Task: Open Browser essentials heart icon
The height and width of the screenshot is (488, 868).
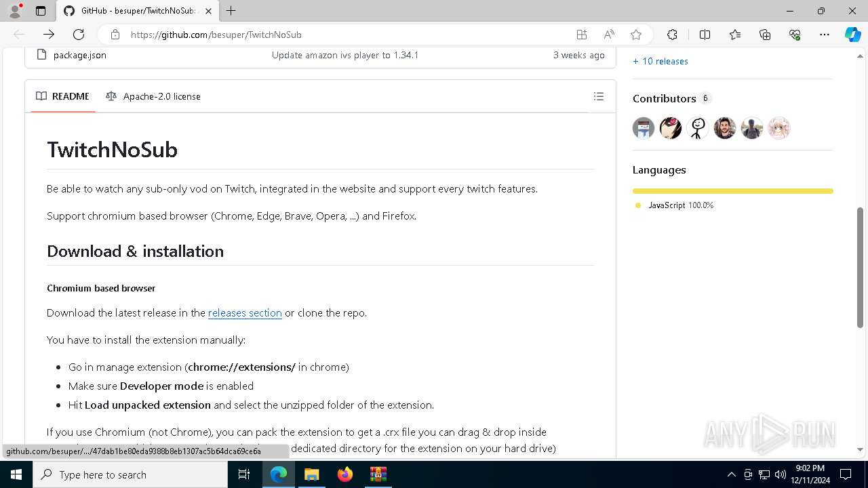Action: pyautogui.click(x=795, y=35)
